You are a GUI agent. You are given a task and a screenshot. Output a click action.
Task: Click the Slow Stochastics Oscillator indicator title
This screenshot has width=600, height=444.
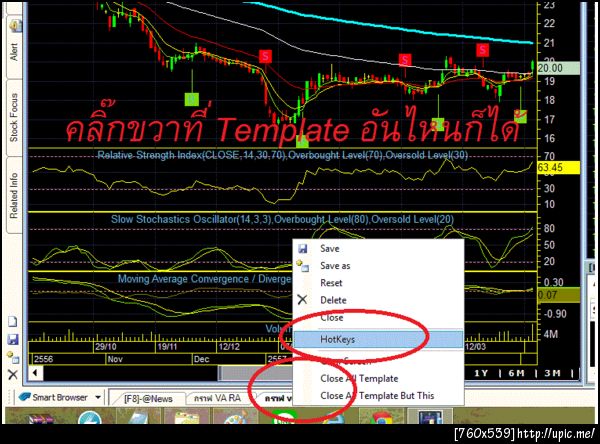coord(282,219)
